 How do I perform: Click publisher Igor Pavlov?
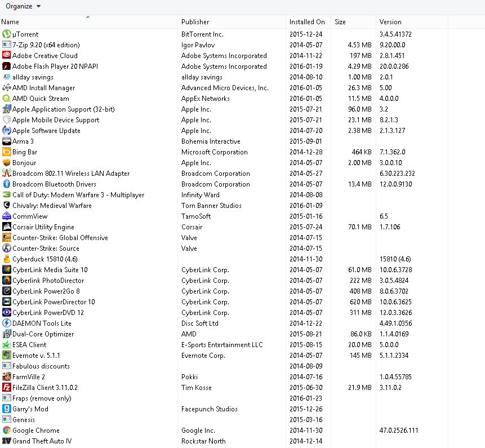tap(198, 45)
